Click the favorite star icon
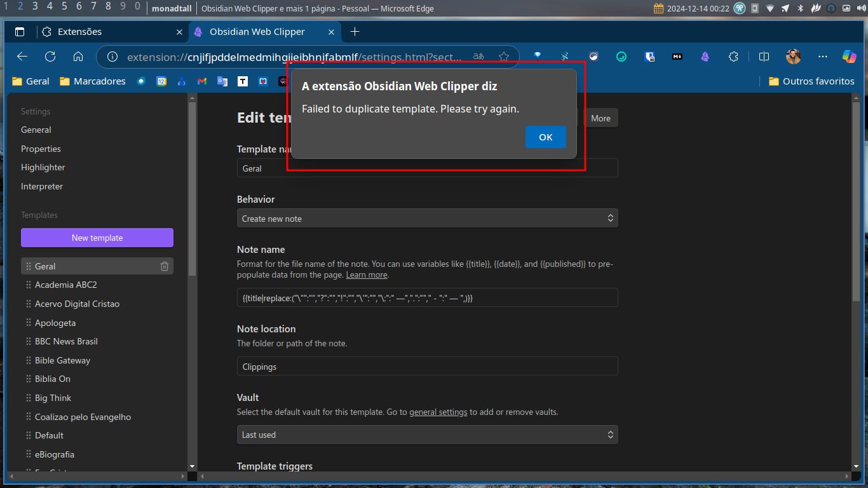 click(504, 57)
